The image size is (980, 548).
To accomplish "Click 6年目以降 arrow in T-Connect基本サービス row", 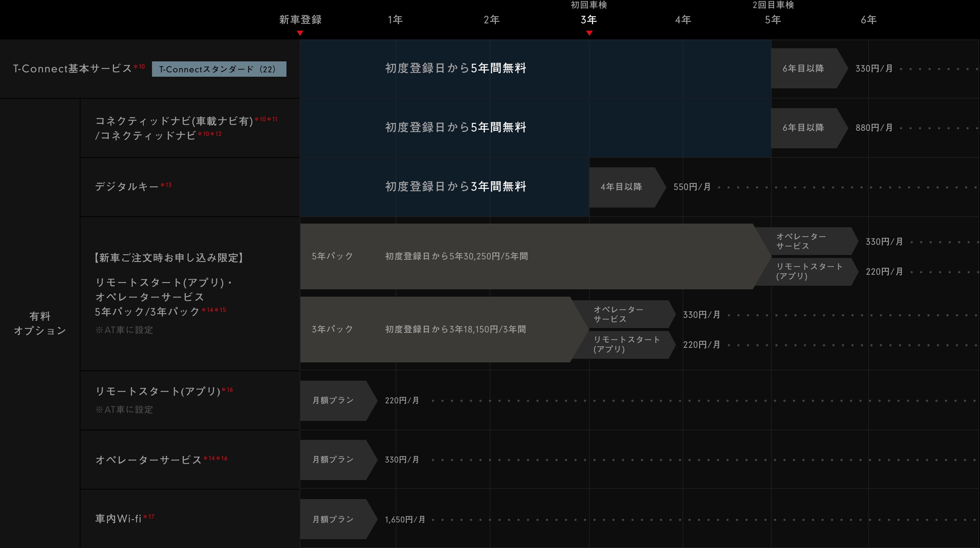I will pos(809,68).
